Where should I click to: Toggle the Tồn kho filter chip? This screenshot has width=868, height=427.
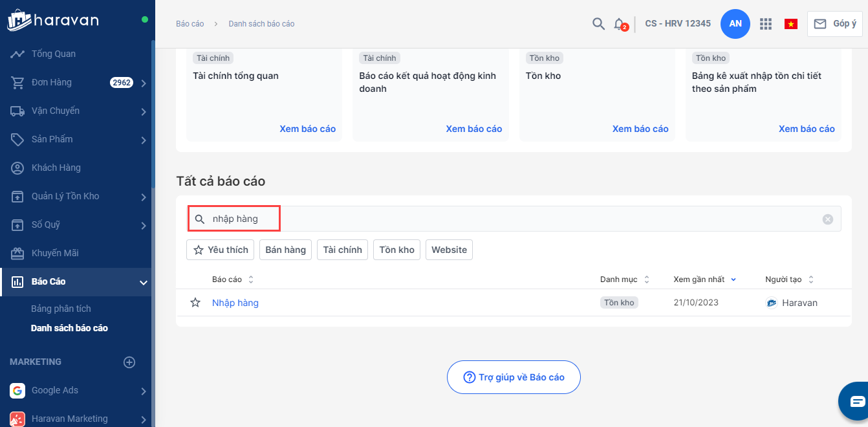(x=396, y=250)
